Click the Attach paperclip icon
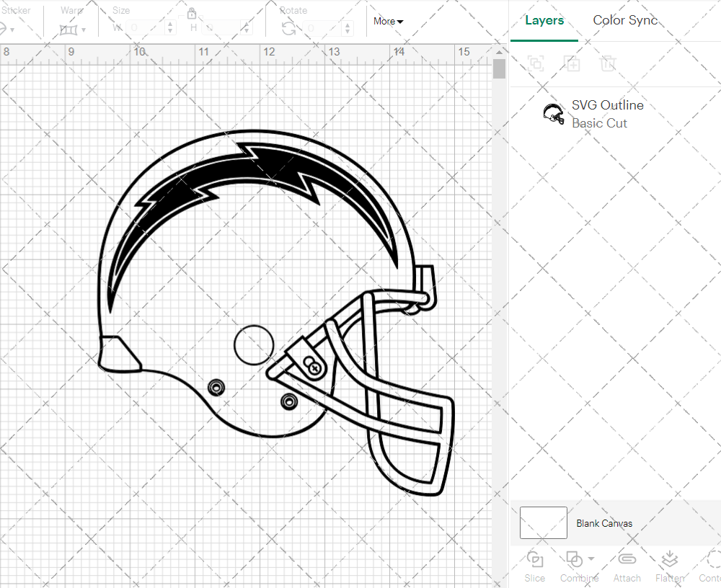Screen dimensions: 721x588 [x=627, y=560]
